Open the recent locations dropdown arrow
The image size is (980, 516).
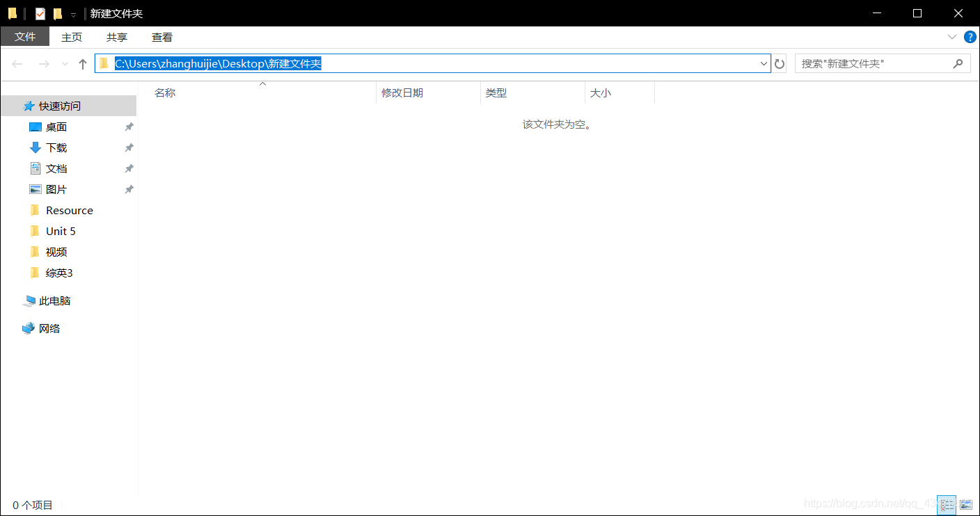click(x=65, y=64)
